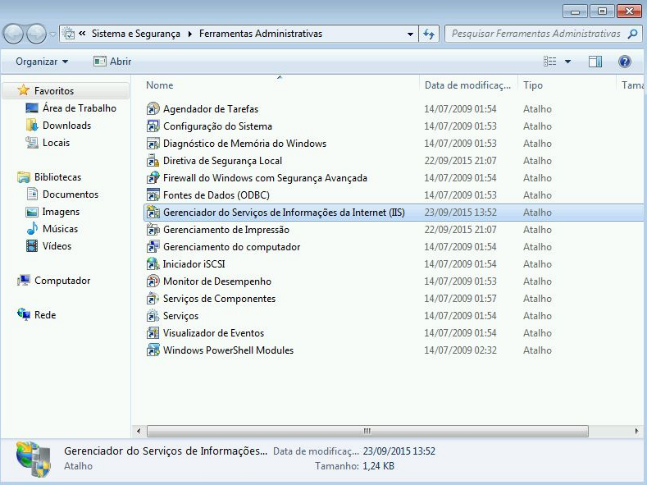Select the Monitor de Desempenho file name

(x=217, y=282)
